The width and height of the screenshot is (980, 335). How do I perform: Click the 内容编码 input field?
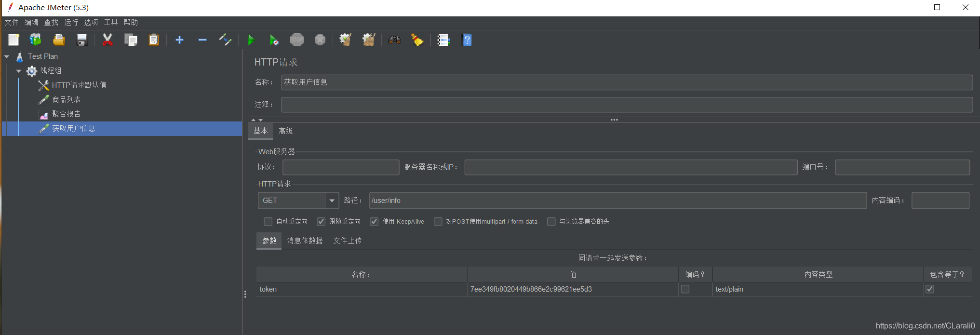tap(940, 201)
